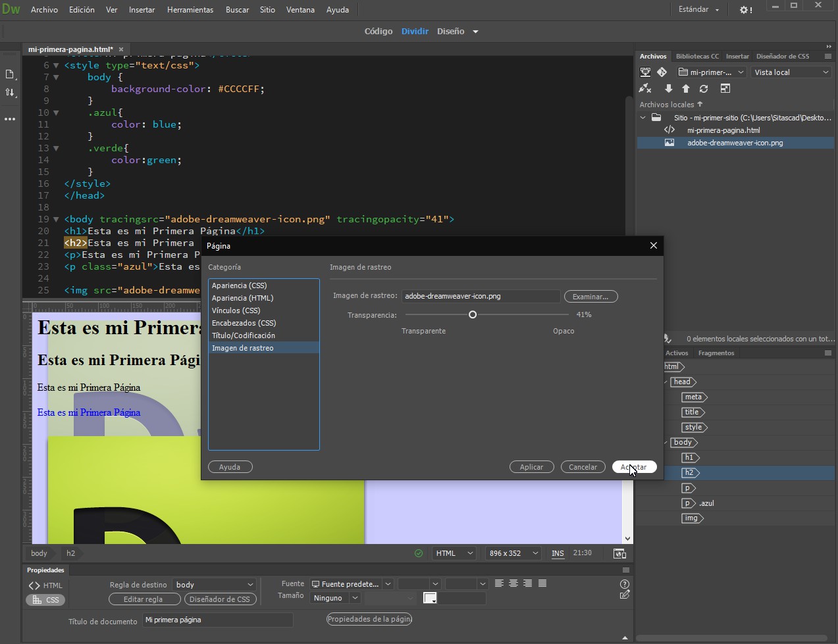
Task: Click the justify text icon
Action: click(x=542, y=583)
